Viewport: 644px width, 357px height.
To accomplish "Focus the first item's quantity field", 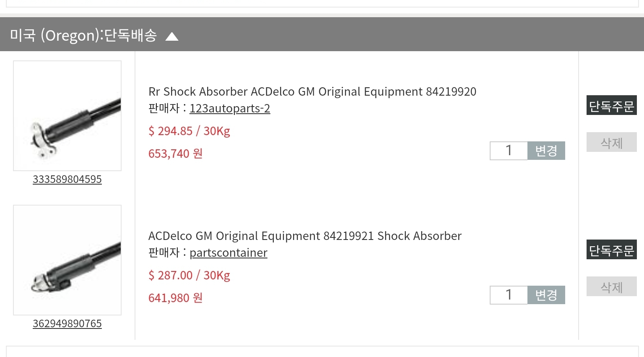I will coord(509,151).
